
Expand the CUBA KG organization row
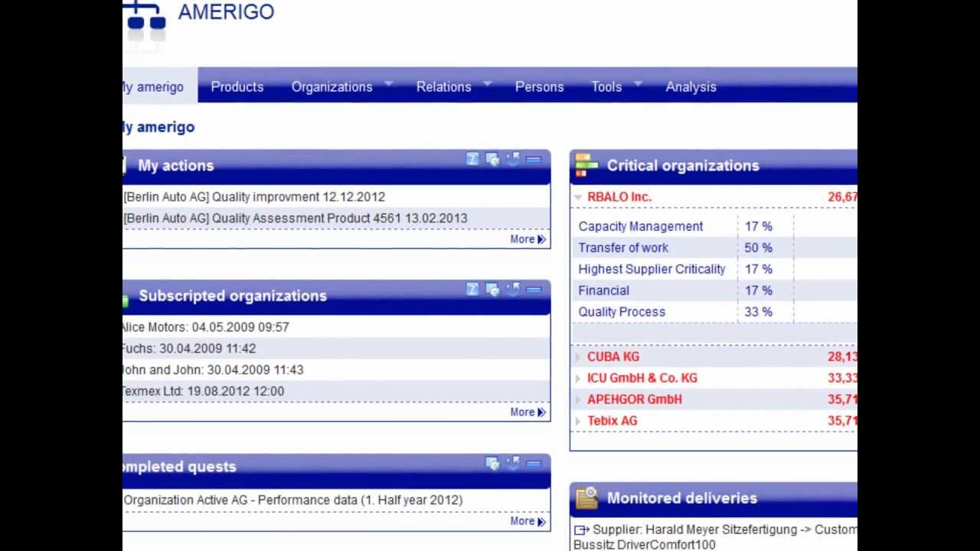pyautogui.click(x=578, y=357)
